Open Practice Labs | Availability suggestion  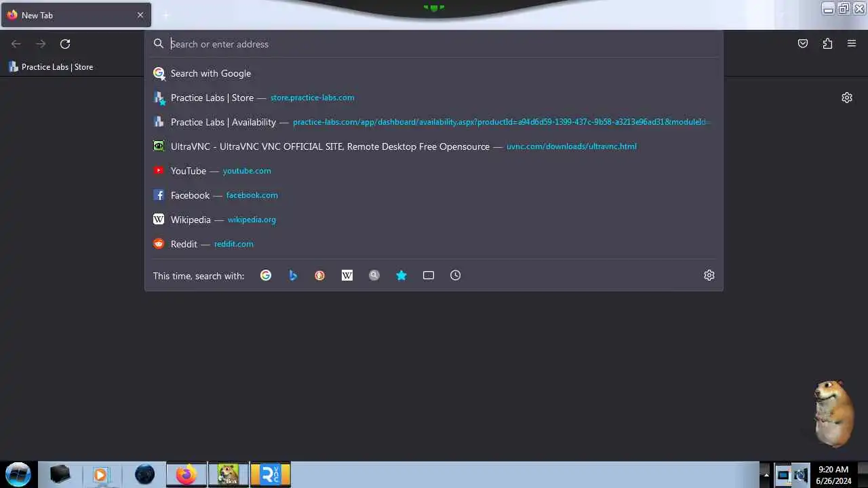pyautogui.click(x=434, y=122)
